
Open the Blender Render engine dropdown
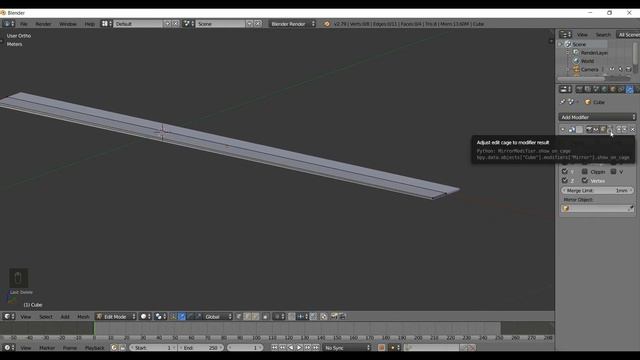[292, 24]
